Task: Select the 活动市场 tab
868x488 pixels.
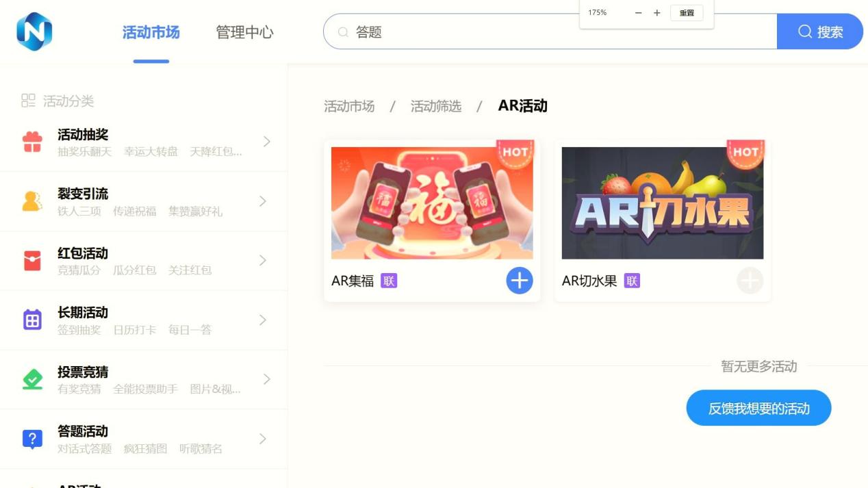Action: [151, 32]
